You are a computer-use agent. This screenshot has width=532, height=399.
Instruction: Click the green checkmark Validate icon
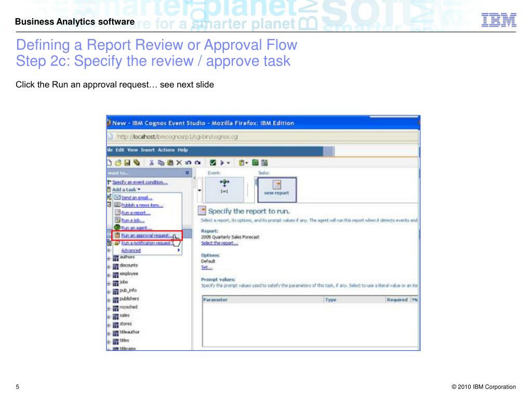coord(212,163)
